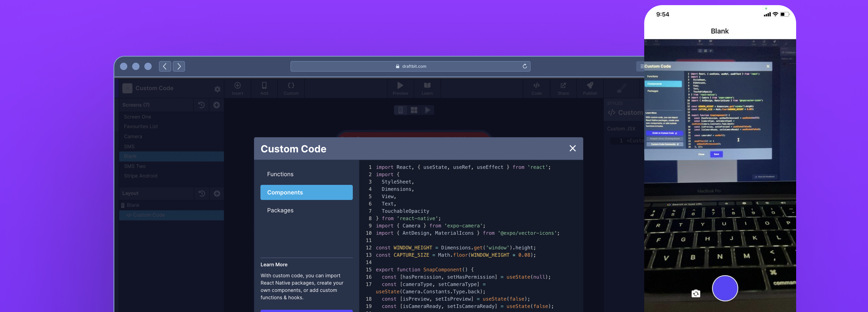Open the Code toolbar item
The image size is (868, 312).
coord(536,89)
